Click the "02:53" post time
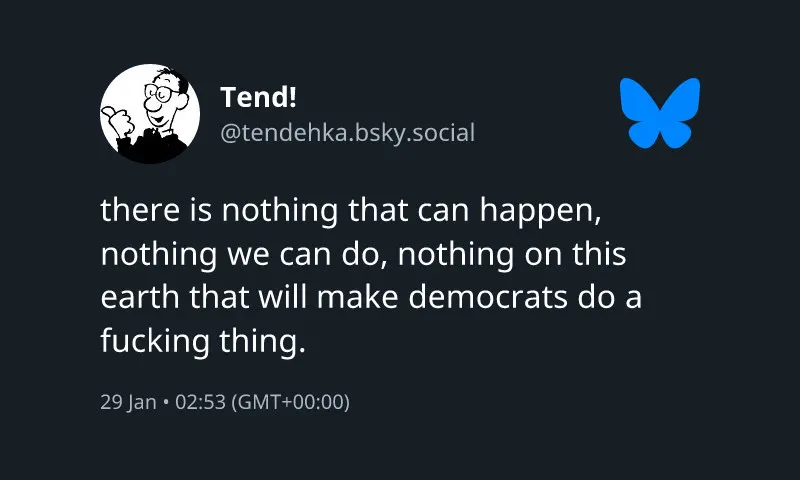 click(200, 403)
